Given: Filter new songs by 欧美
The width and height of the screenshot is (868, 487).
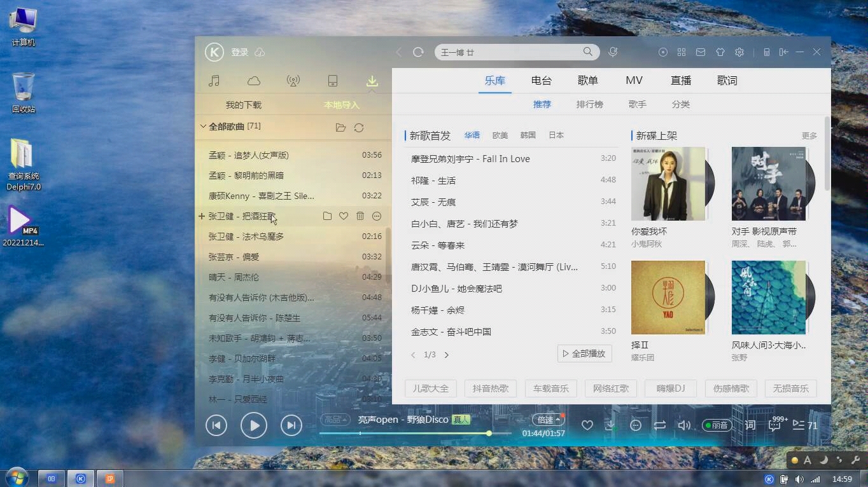Looking at the screenshot, I should [x=500, y=135].
